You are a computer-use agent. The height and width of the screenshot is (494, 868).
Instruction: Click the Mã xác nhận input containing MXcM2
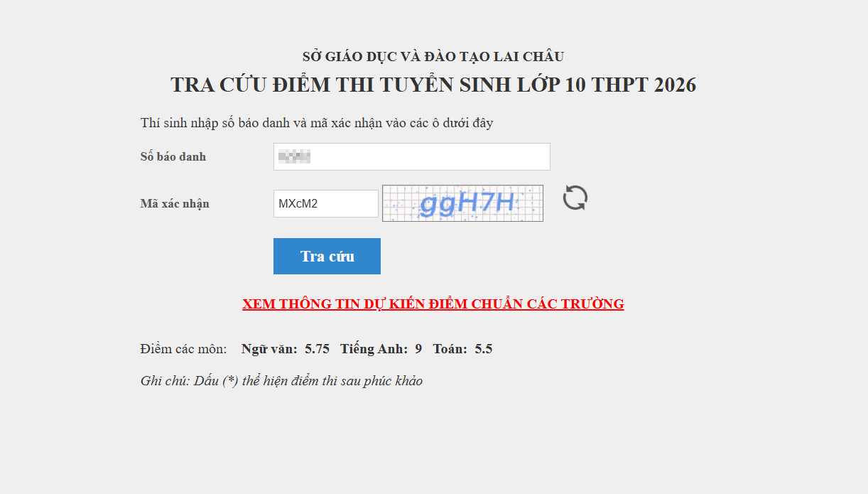pos(326,203)
